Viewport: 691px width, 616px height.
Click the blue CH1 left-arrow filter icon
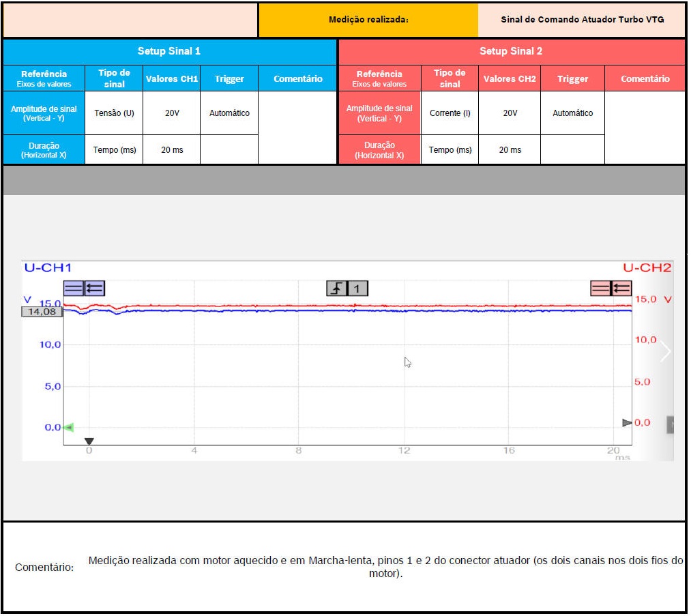94,289
